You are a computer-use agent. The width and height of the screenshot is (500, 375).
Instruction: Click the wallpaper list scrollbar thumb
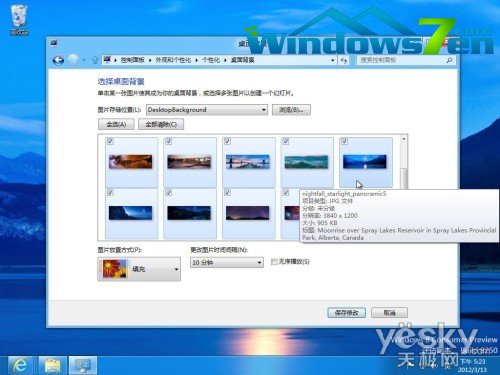[404, 179]
